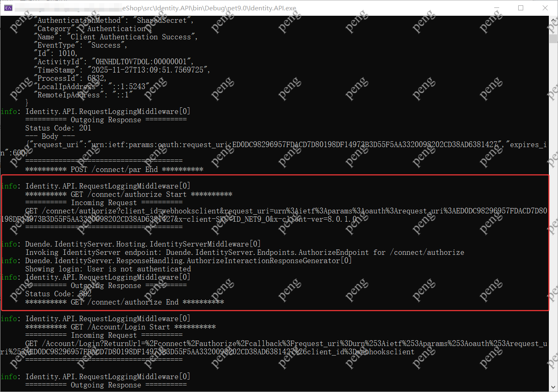
Task: Click "POST /connect/par End" line
Action: (114, 169)
